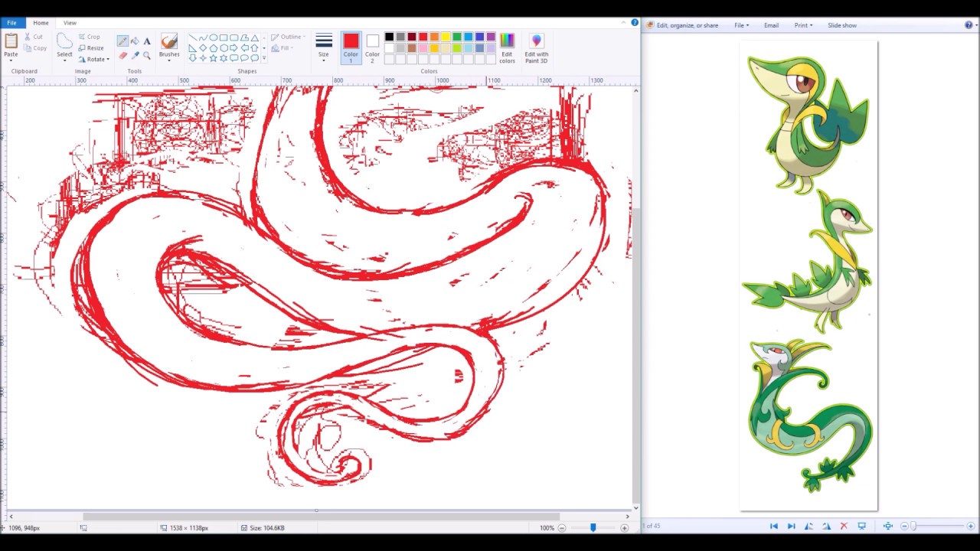Start slide show icon in Photo Viewer toolbar
The width and height of the screenshot is (980, 551).
[x=861, y=526]
